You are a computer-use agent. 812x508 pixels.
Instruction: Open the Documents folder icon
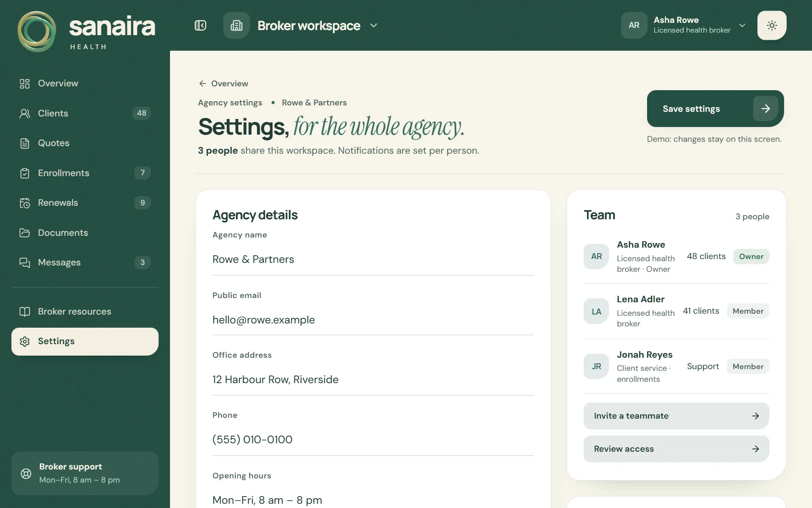coord(25,233)
